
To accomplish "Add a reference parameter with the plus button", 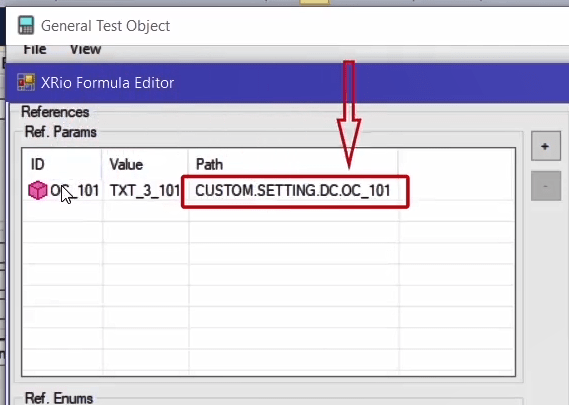I will point(545,146).
